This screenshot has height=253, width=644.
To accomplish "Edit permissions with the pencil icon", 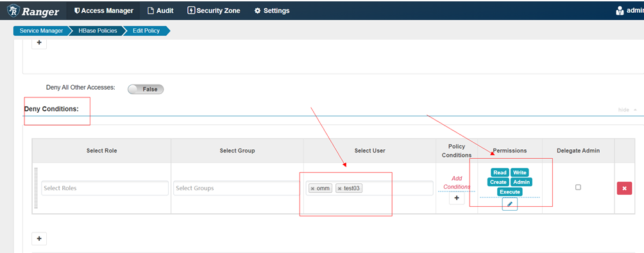I will pos(510,204).
